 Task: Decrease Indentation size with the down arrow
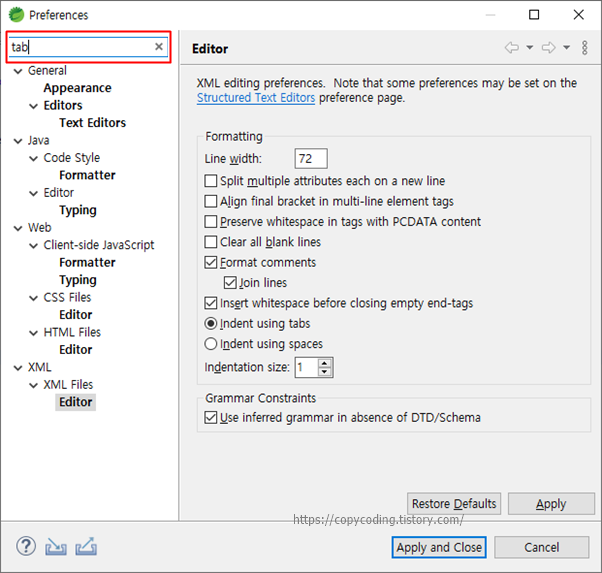[325, 372]
